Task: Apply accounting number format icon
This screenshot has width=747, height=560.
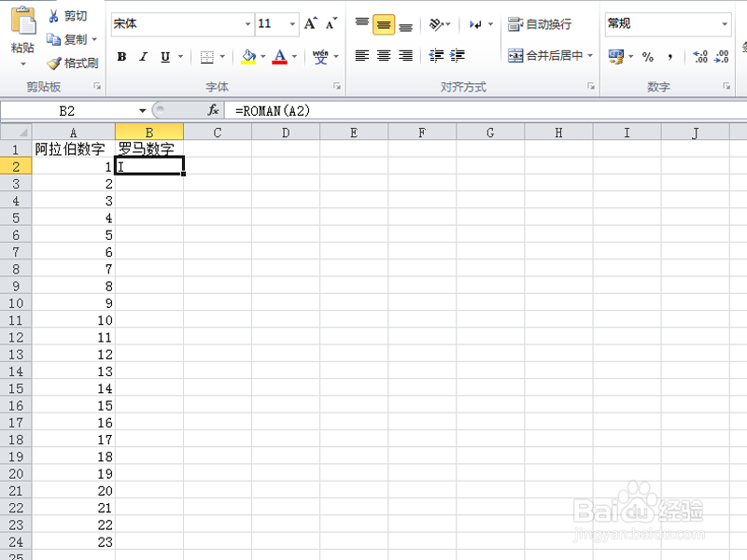Action: (616, 57)
